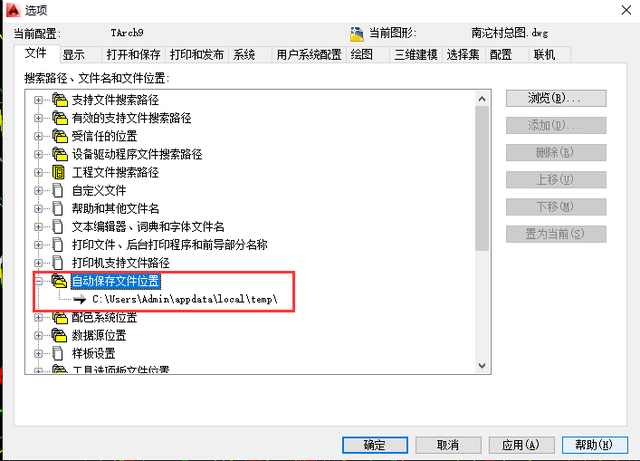Click the folder icon beside 受信任的位置

tap(60, 136)
